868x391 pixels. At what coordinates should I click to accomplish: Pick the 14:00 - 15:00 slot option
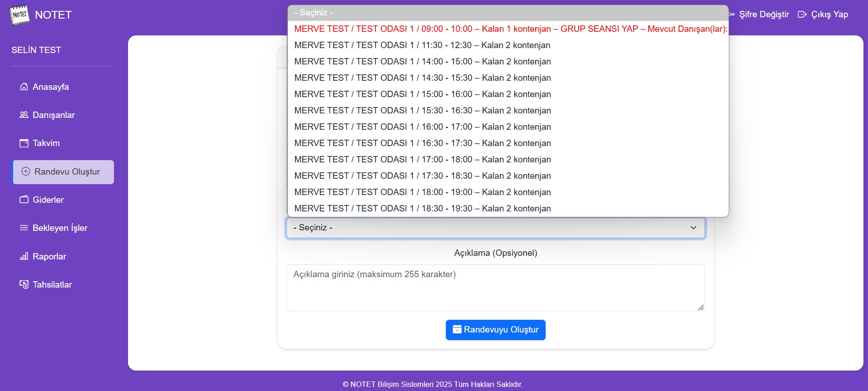click(508, 62)
